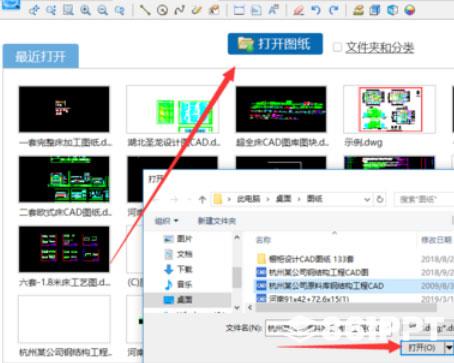454x363 pixels.
Task: Expand the arrow next to 打开(O) button
Action: click(449, 348)
